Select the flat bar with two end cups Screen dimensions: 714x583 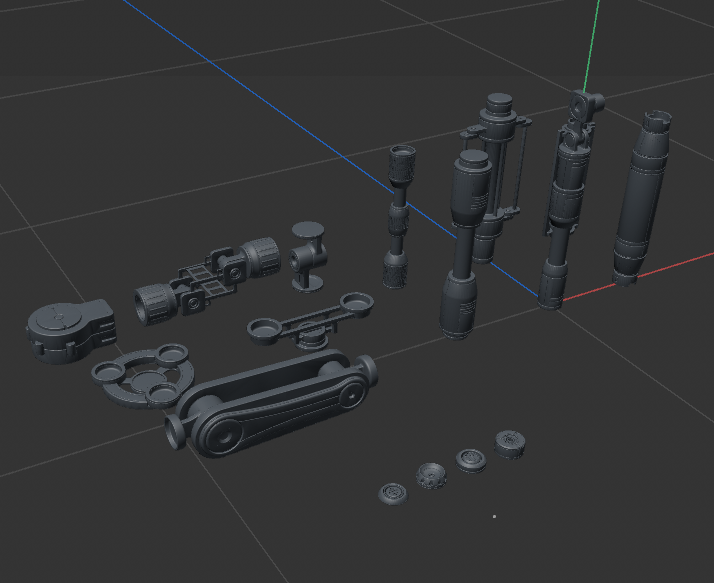[311, 320]
